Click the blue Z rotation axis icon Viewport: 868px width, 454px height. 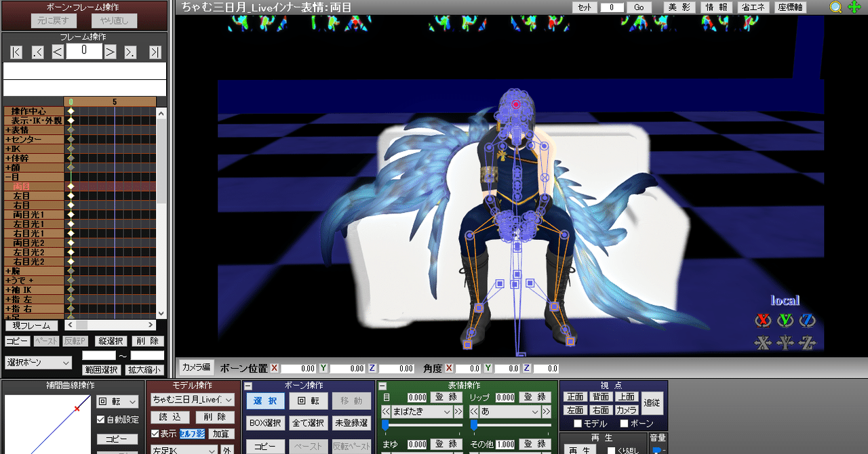click(x=807, y=320)
